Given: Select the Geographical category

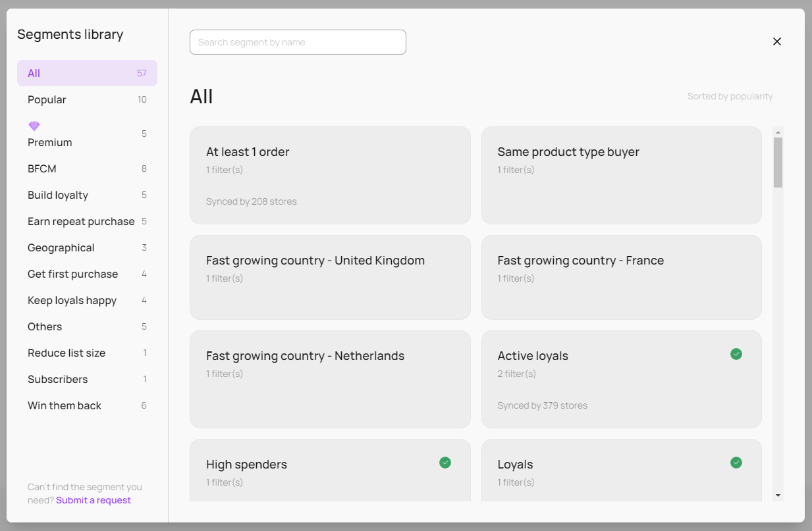Looking at the screenshot, I should point(87,247).
